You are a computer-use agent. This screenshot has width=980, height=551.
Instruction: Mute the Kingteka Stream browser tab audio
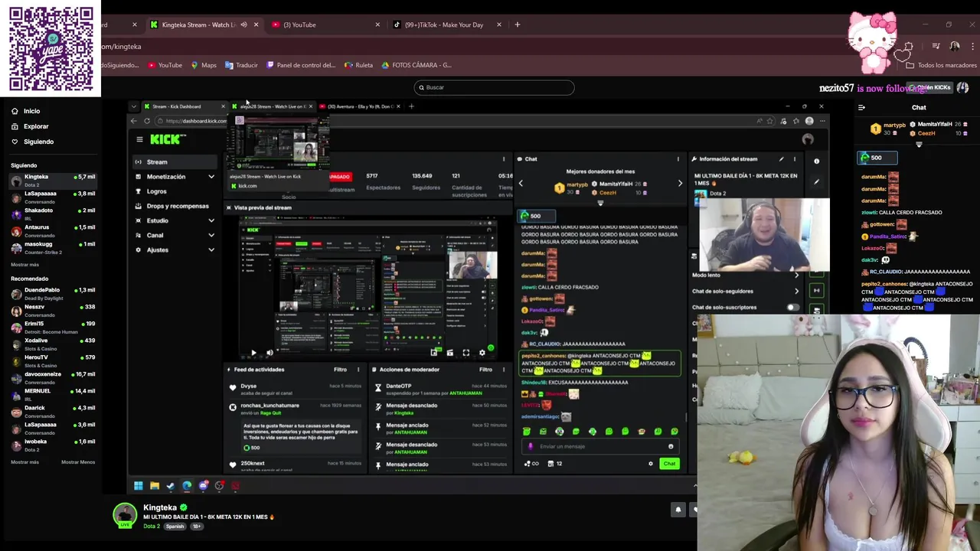(x=243, y=24)
